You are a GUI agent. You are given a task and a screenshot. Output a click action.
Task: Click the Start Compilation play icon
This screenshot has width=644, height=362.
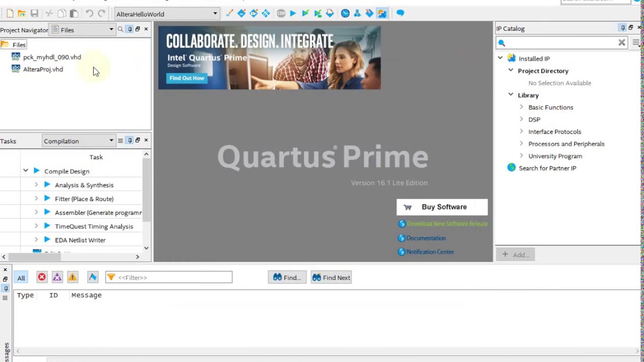click(293, 14)
